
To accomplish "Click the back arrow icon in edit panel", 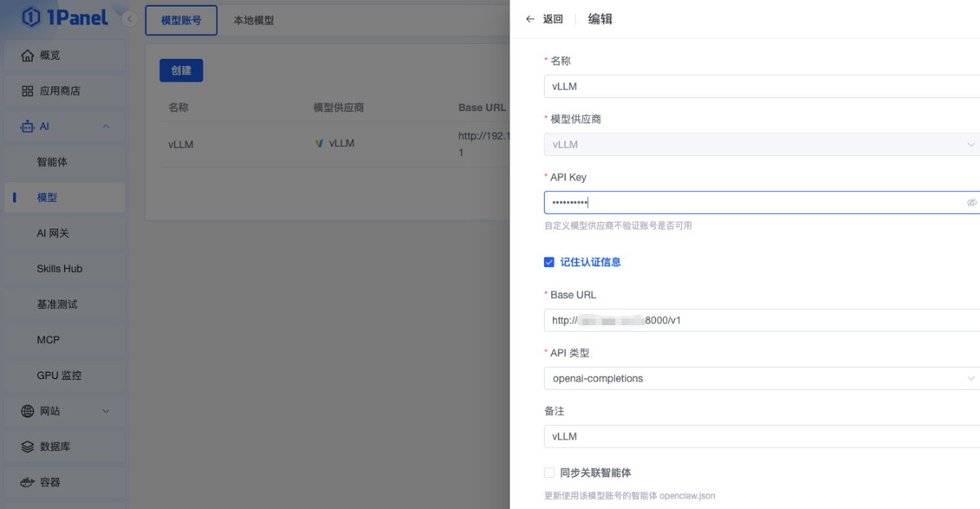I will pos(531,19).
